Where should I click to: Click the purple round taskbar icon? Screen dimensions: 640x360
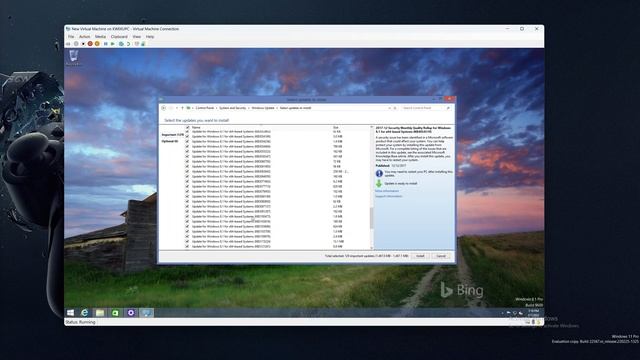[x=131, y=313]
